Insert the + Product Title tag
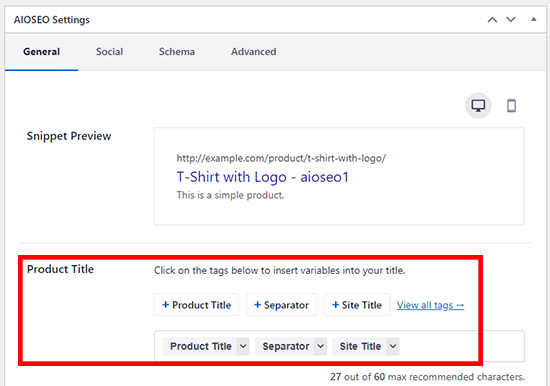This screenshot has height=386, width=550. coord(196,305)
